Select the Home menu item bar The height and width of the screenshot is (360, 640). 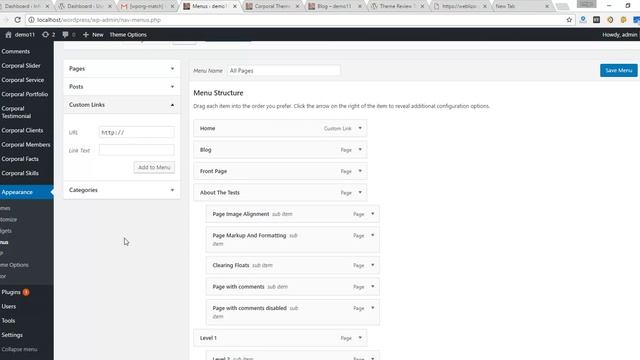point(280,128)
